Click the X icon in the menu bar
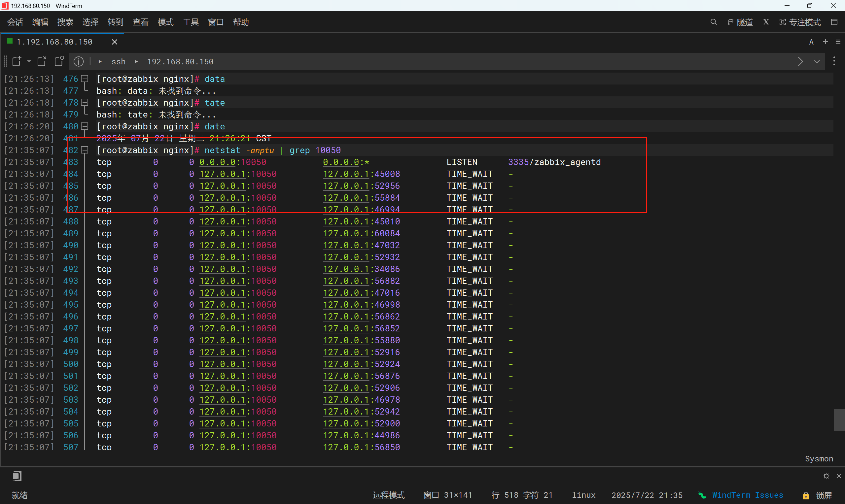Viewport: 845px width, 504px height. pyautogui.click(x=766, y=22)
